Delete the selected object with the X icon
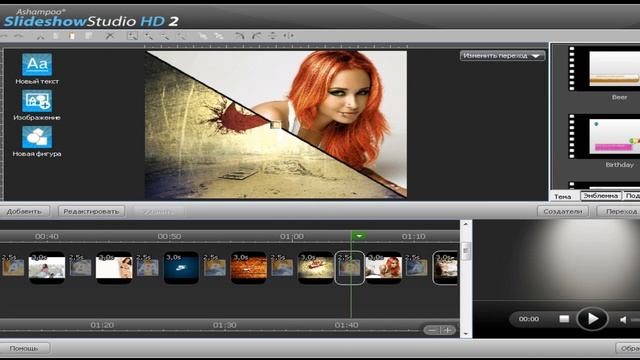 click(110, 36)
